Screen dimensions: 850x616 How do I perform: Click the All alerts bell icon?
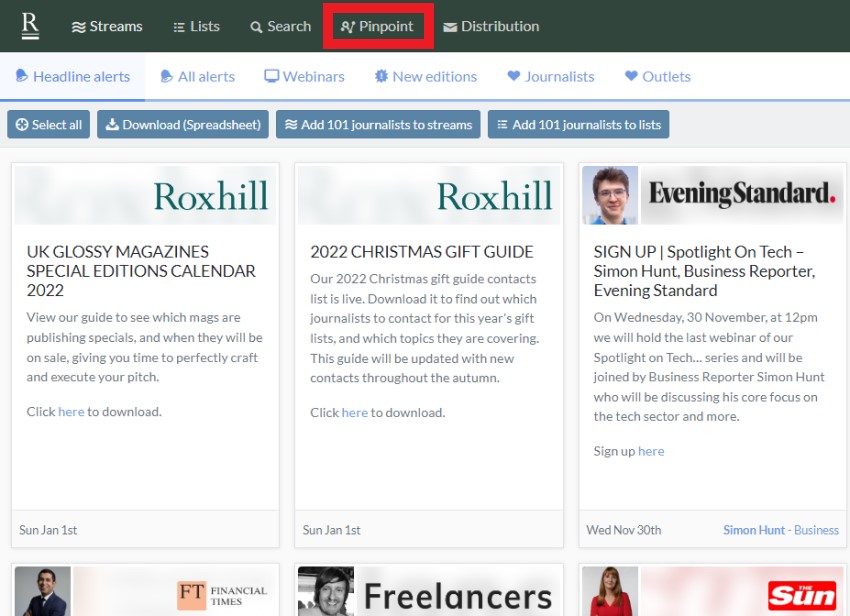(x=166, y=76)
